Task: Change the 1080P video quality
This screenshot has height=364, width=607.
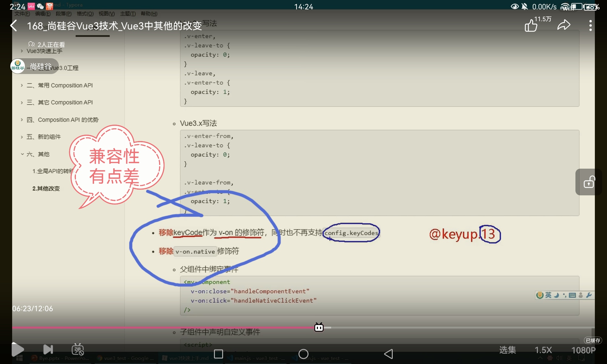Action: coord(583,350)
